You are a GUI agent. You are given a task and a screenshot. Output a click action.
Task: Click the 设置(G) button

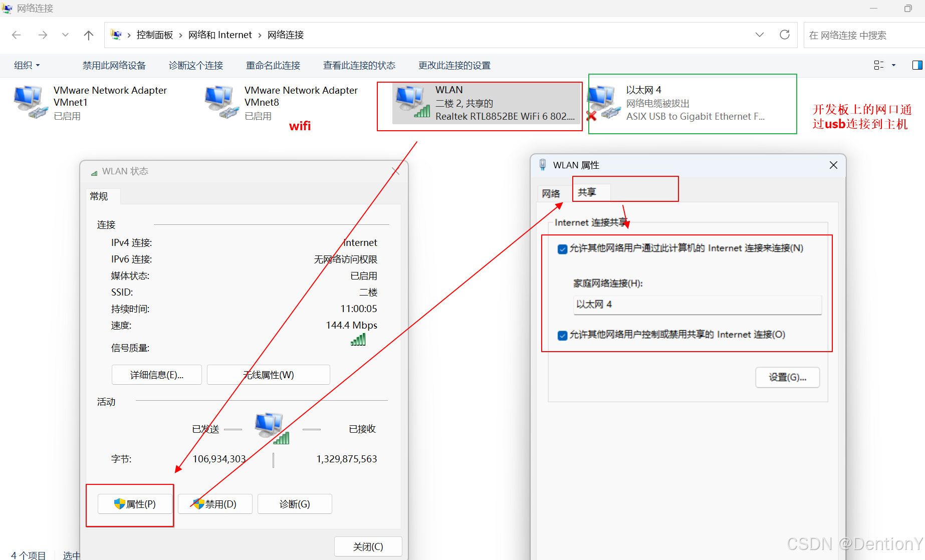click(x=787, y=377)
